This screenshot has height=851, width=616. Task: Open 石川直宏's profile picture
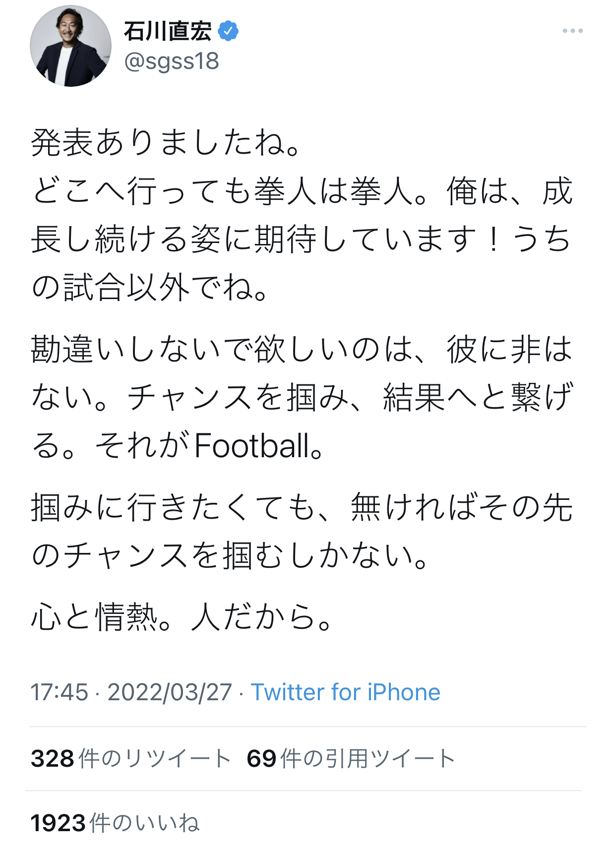[70, 46]
